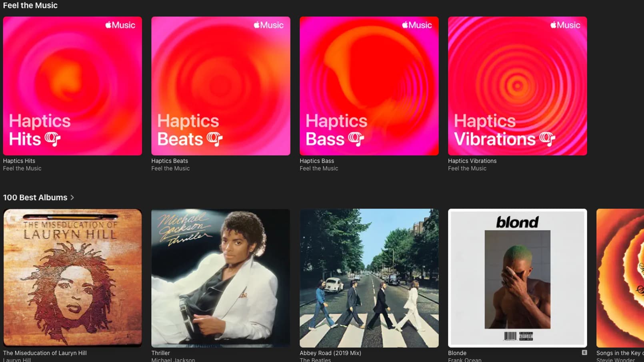The height and width of the screenshot is (362, 644).
Task: Open the Songs in the Key album cover
Action: [x=620, y=278]
